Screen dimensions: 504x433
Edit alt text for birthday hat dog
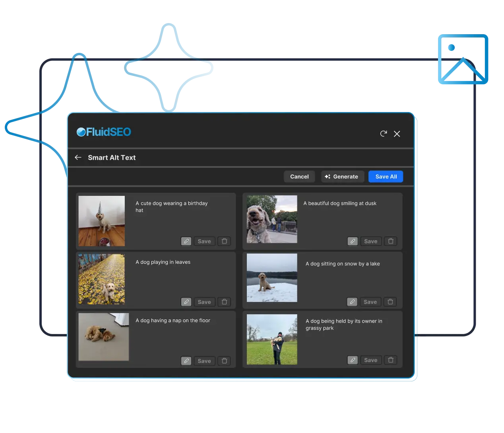tap(186, 241)
